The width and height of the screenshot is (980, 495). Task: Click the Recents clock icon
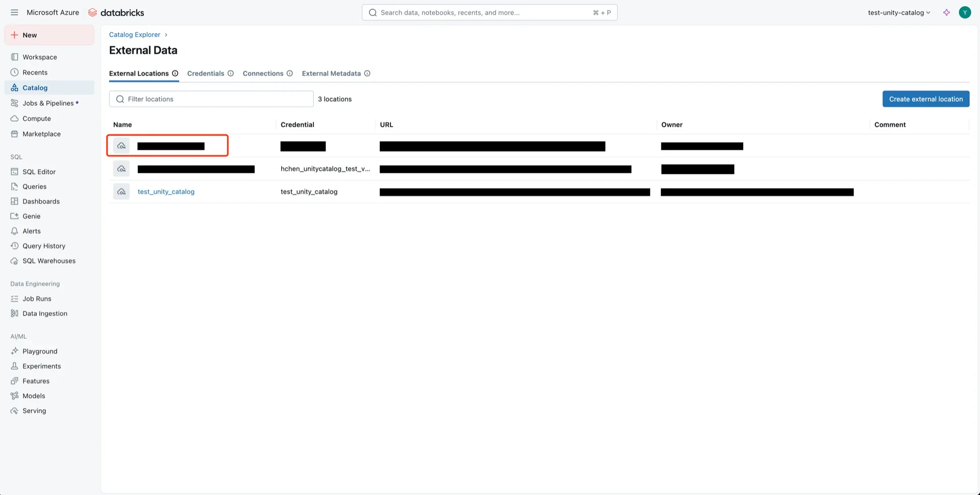[x=14, y=72]
